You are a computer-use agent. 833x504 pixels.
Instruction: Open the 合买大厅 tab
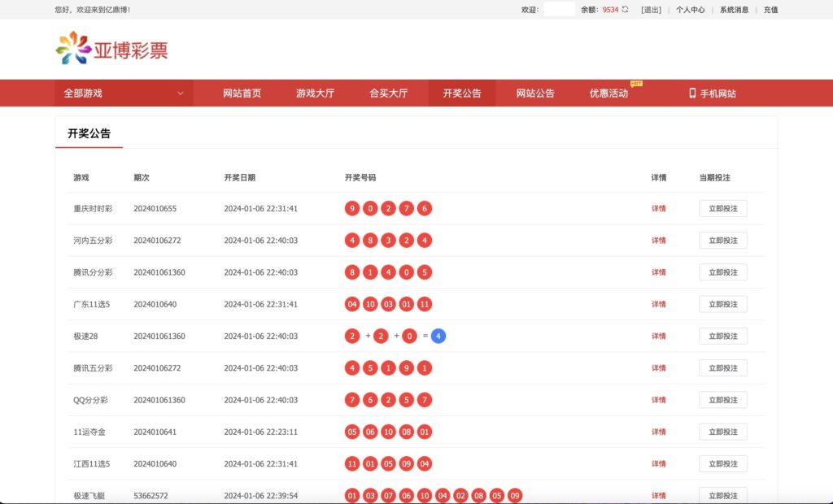click(x=389, y=93)
